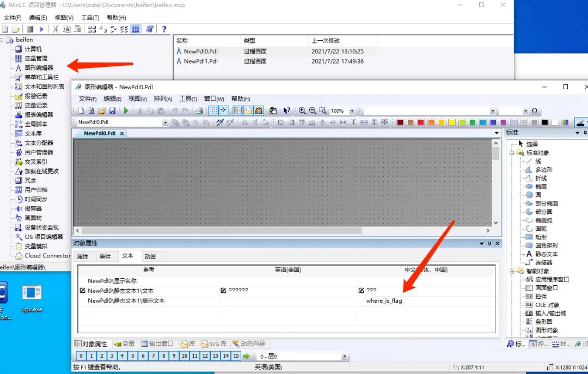Collapse the 标准对象 tree group
The width and height of the screenshot is (588, 374).
coord(512,153)
